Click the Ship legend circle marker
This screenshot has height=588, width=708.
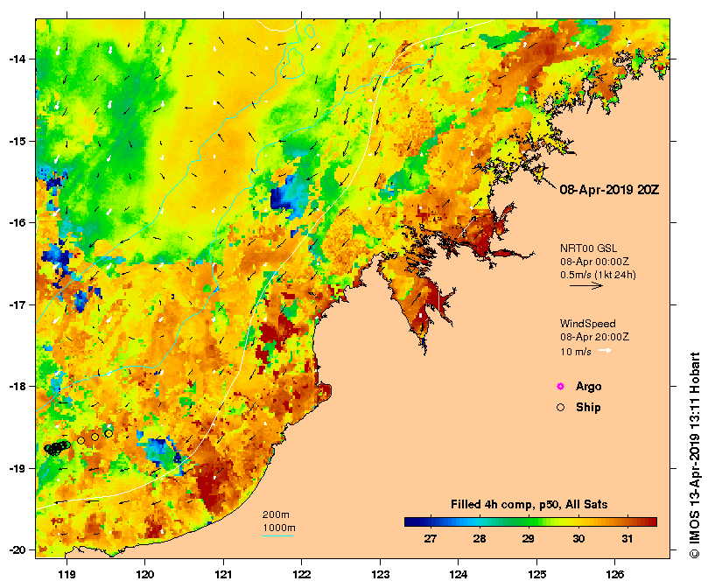[x=560, y=408]
